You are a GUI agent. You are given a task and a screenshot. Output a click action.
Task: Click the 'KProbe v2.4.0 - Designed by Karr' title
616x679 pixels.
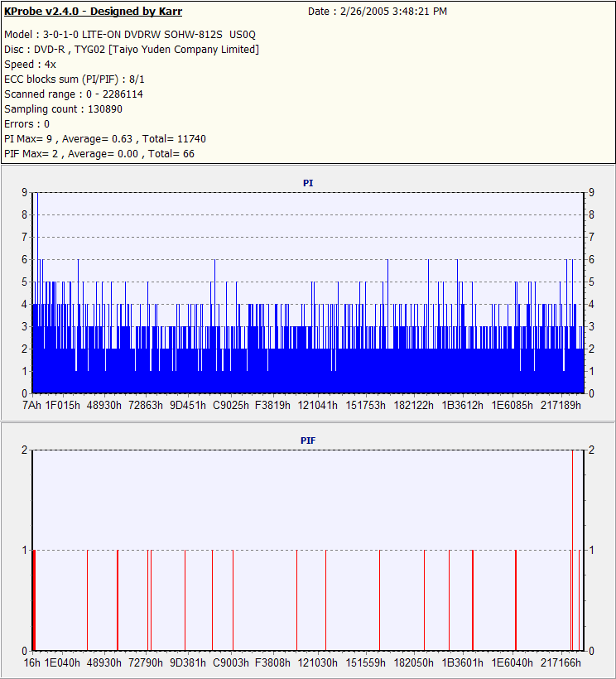pyautogui.click(x=93, y=12)
